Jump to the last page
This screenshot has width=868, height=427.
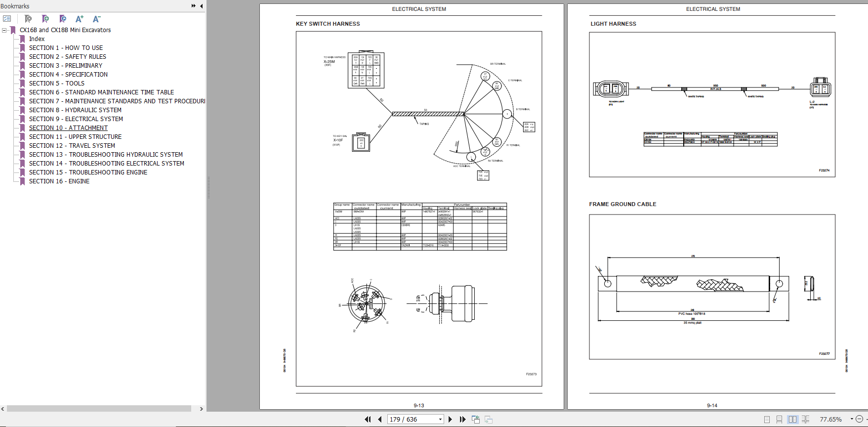click(x=462, y=419)
